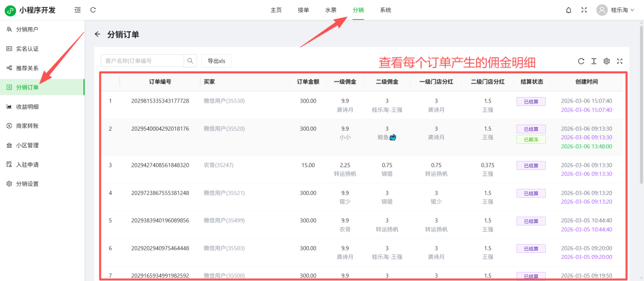
Task: Open the notification bell
Action: (569, 10)
